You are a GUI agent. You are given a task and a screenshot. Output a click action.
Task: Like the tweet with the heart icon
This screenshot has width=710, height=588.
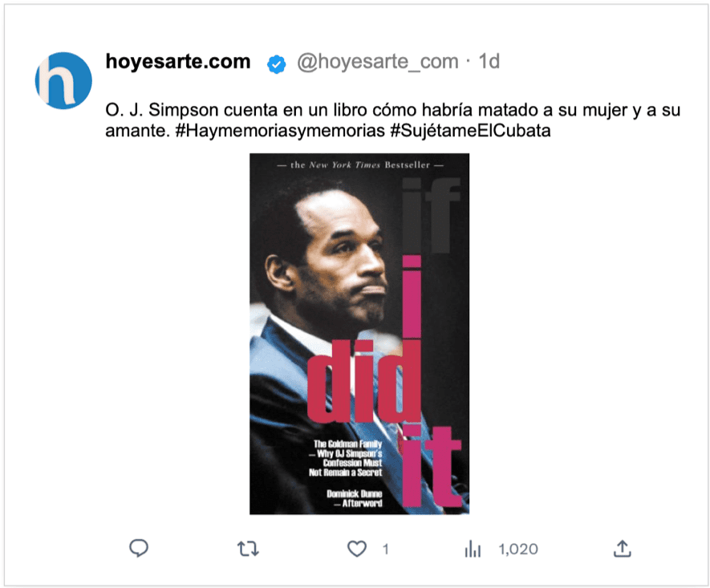357,549
